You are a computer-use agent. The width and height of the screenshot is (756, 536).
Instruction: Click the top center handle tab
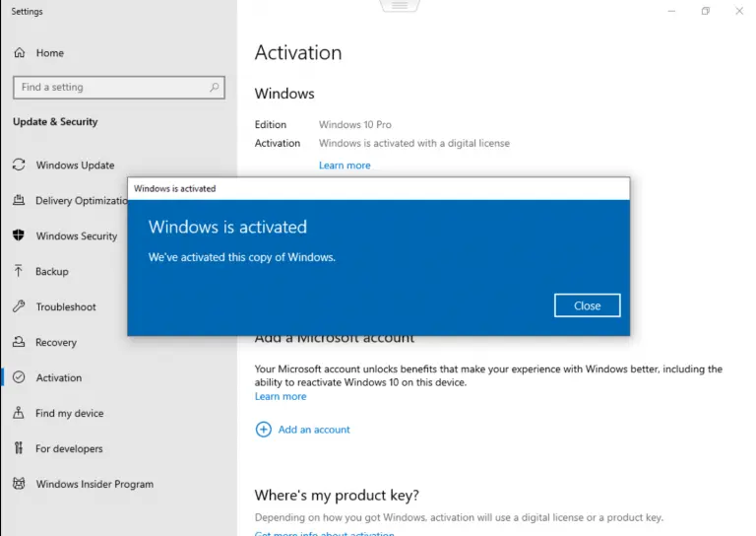pos(400,6)
